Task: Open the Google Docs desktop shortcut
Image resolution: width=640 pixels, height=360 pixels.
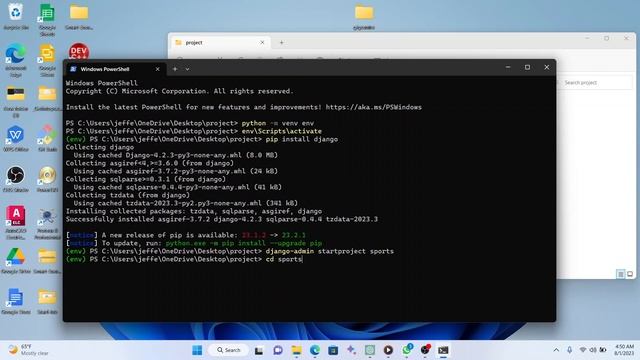Action: coord(16,301)
